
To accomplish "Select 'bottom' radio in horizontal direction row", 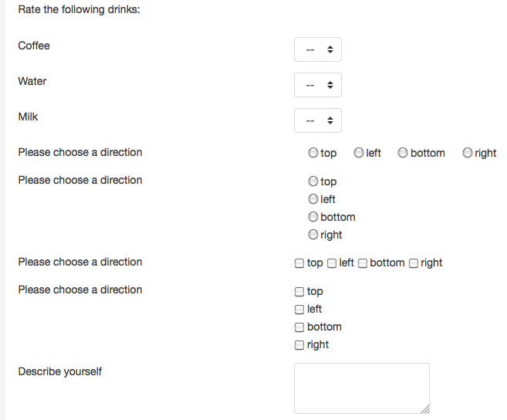I will tap(403, 153).
